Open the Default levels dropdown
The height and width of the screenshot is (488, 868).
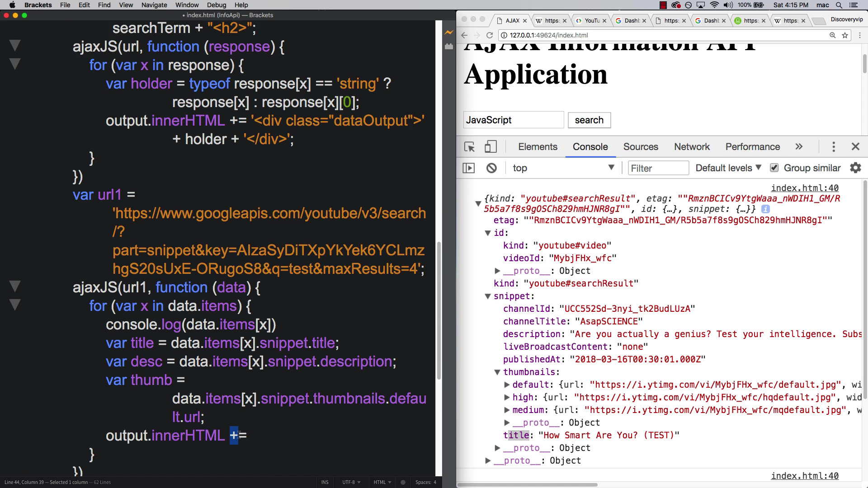coord(728,168)
